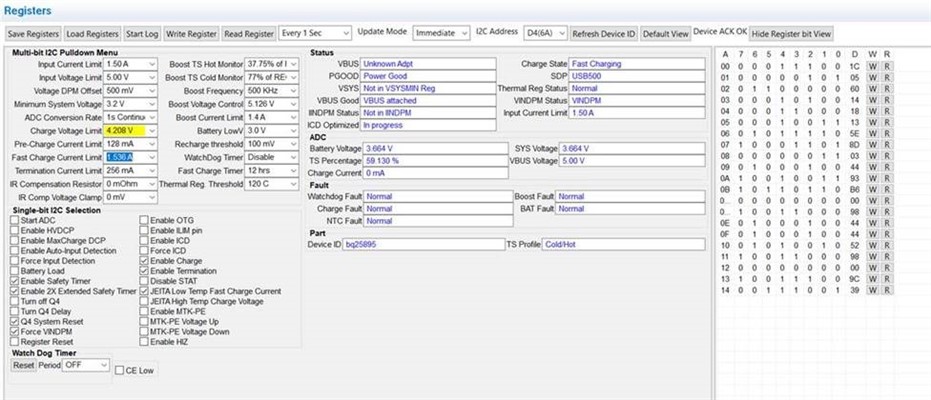Open the Recharge threshold 100 mV dropdown
This screenshot has width=931, height=400.
pos(271,144)
